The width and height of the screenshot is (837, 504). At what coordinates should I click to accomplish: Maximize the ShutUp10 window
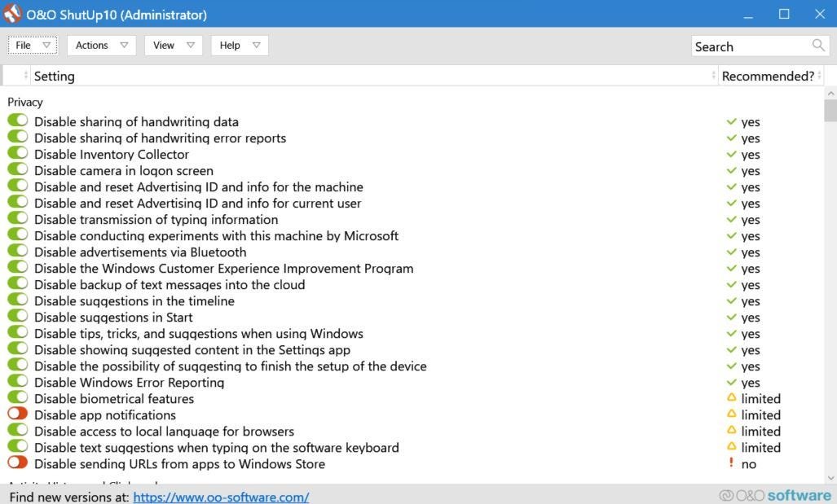(784, 14)
